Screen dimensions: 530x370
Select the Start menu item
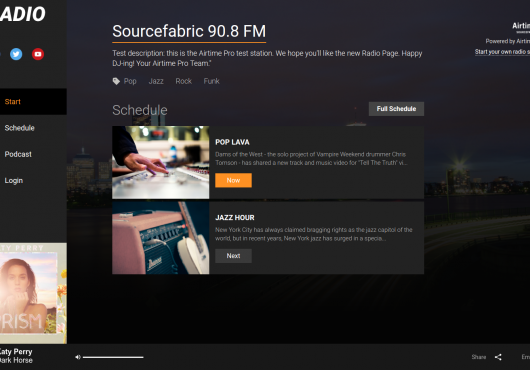33,102
